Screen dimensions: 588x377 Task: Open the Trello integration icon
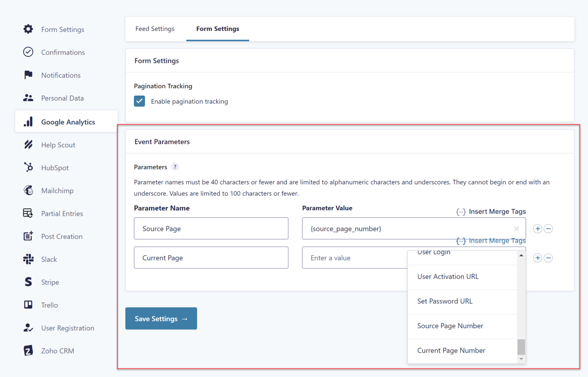point(28,305)
